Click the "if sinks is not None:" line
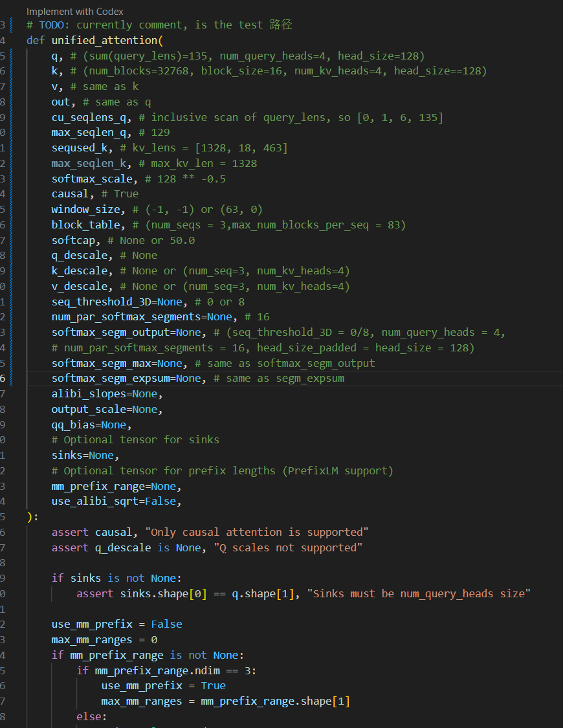Screen dimensions: 563x728 pyautogui.click(x=116, y=579)
